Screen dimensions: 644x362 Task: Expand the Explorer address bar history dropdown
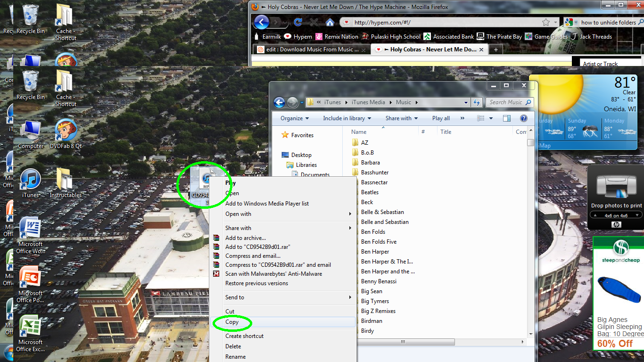click(x=466, y=102)
